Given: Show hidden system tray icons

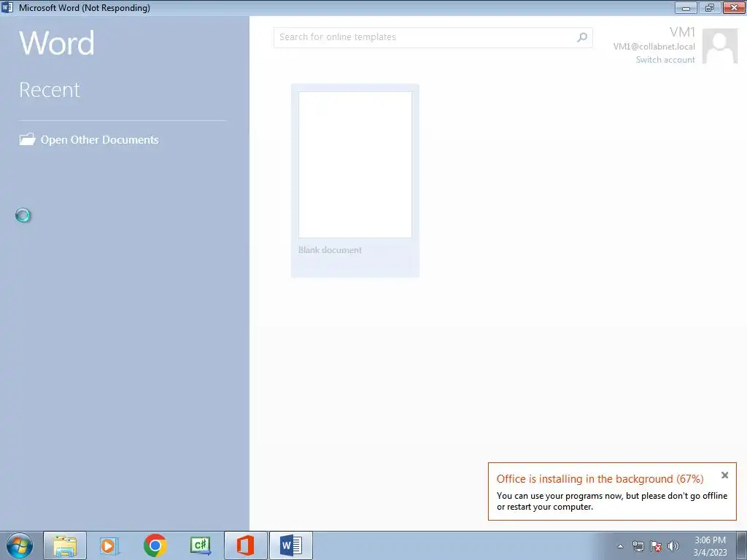Looking at the screenshot, I should pos(620,546).
